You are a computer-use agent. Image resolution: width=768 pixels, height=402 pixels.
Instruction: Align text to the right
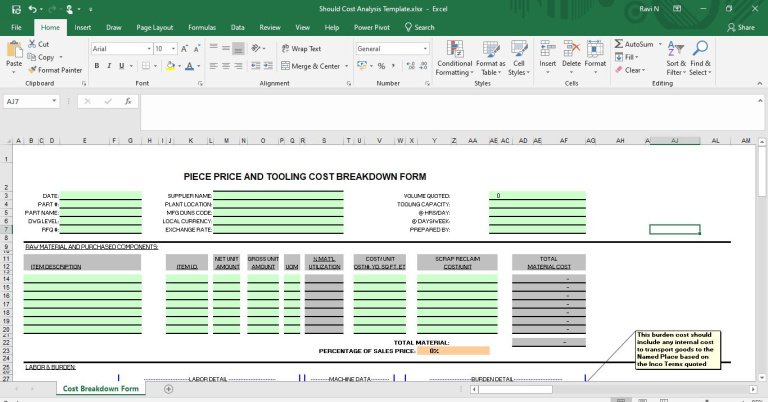pos(238,66)
